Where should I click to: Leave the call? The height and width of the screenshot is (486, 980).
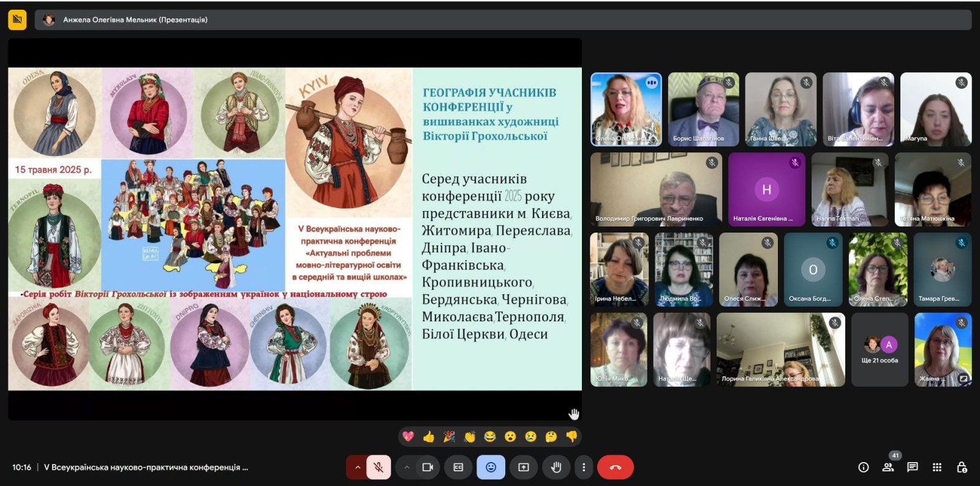pyautogui.click(x=616, y=467)
